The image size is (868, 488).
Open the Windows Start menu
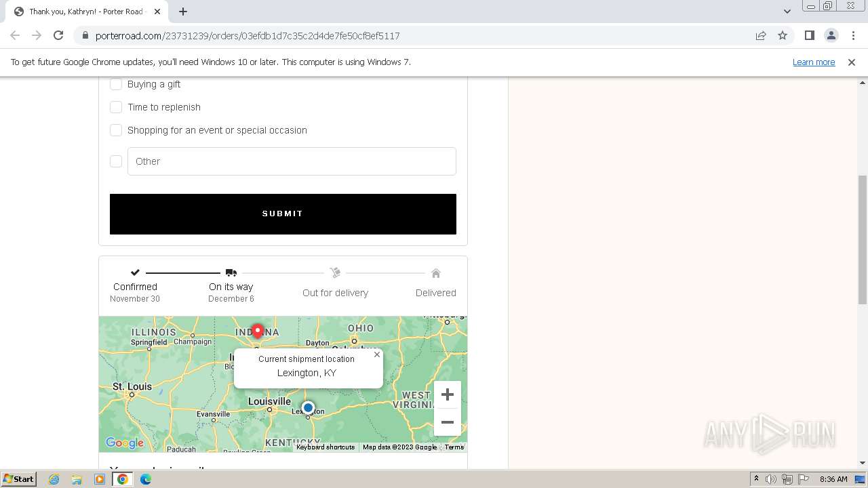coord(19,479)
